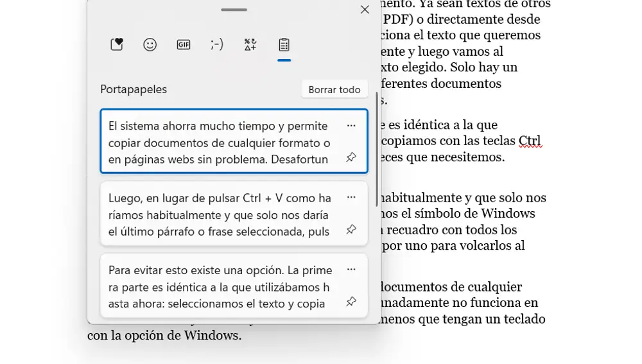Click 'con la opción de Windows.' text
642x364 pixels.
click(x=164, y=335)
